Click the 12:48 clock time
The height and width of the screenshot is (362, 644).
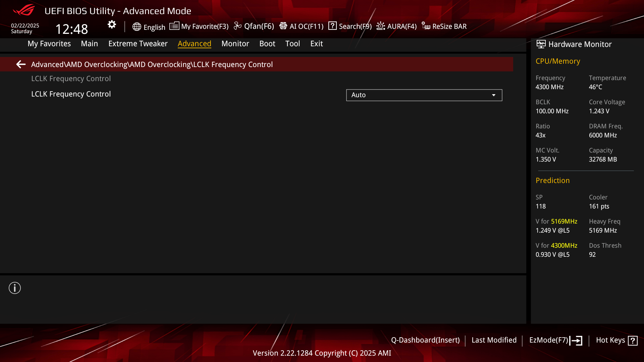point(71,29)
